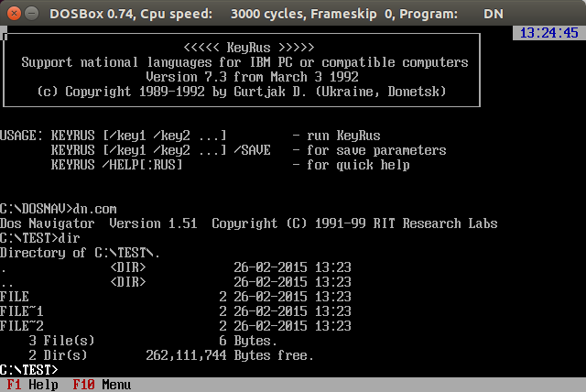The height and width of the screenshot is (392, 586).
Task: Click the 13:24:45 clock display
Action: [549, 33]
